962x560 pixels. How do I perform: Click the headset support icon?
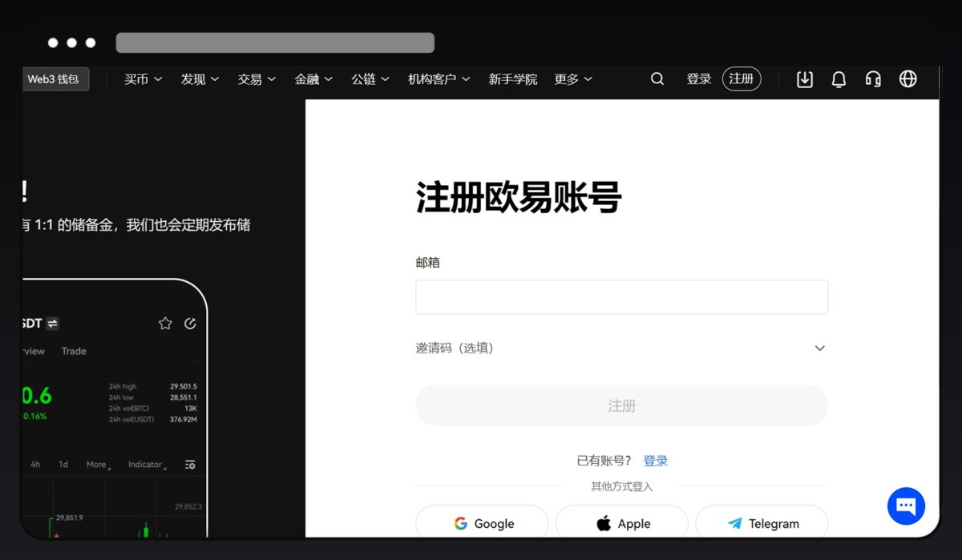click(x=873, y=79)
